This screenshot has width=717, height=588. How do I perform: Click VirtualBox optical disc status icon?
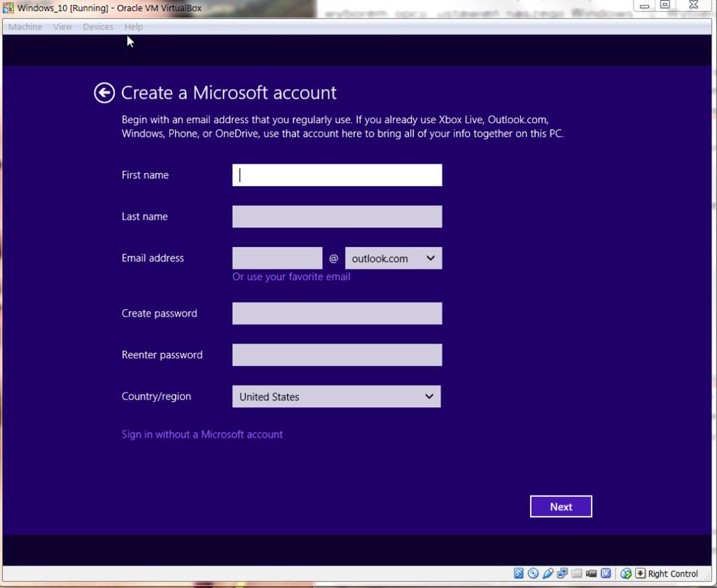tap(533, 573)
